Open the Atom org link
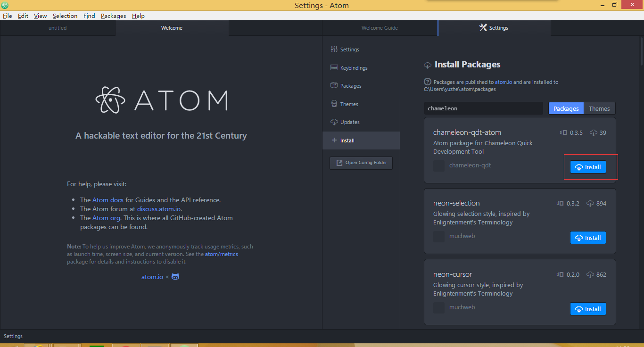The image size is (644, 347). click(x=107, y=218)
